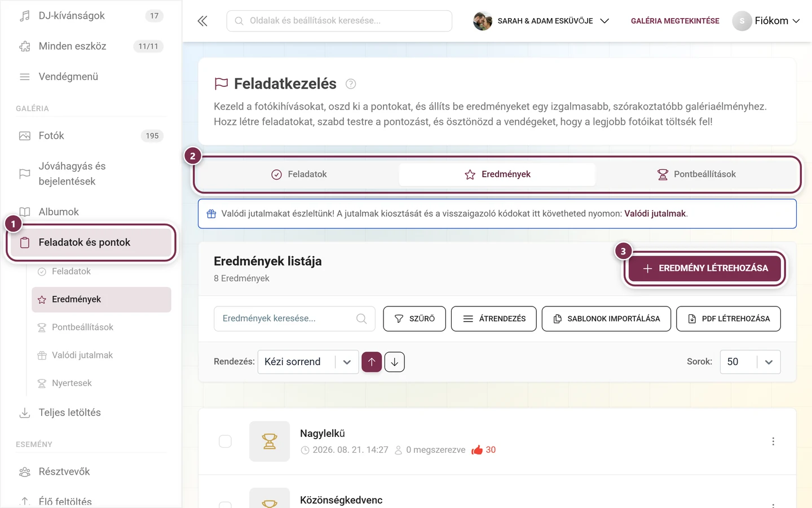
Task: Follow the Valódi jutalmak link in banner
Action: (655, 214)
